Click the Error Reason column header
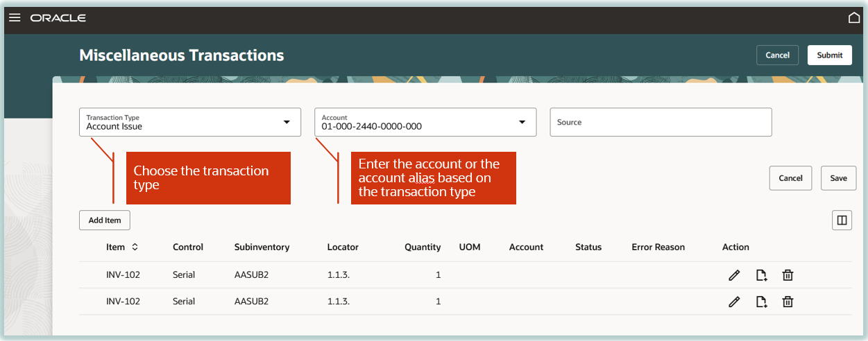Viewport: 868px width, 341px height. (x=658, y=247)
